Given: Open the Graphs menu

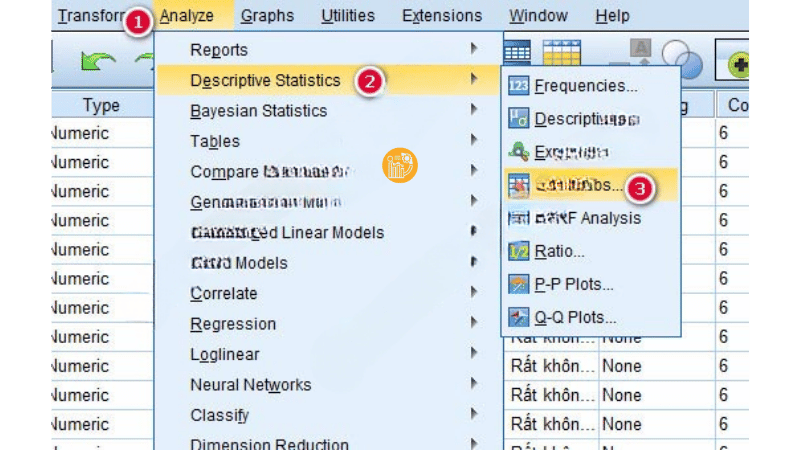Looking at the screenshot, I should [267, 16].
